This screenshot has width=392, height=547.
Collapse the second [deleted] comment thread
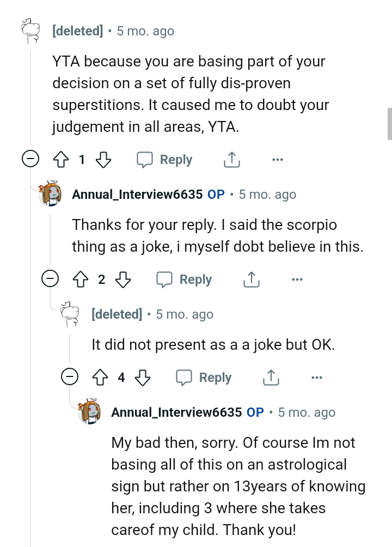pyautogui.click(x=70, y=378)
